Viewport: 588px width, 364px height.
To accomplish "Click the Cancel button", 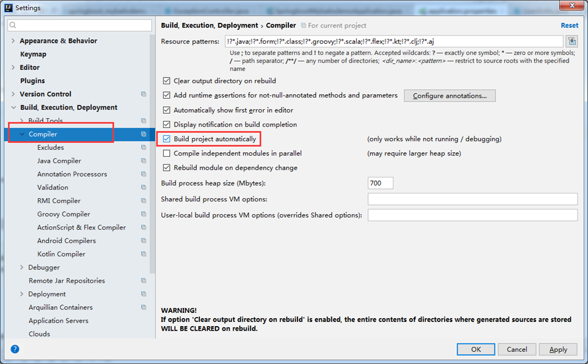I will (x=517, y=350).
